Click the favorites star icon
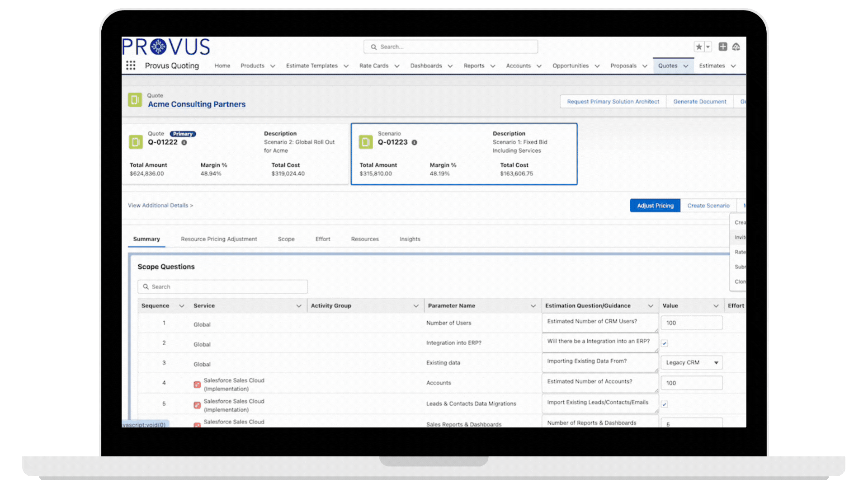868x488 pixels. (699, 47)
